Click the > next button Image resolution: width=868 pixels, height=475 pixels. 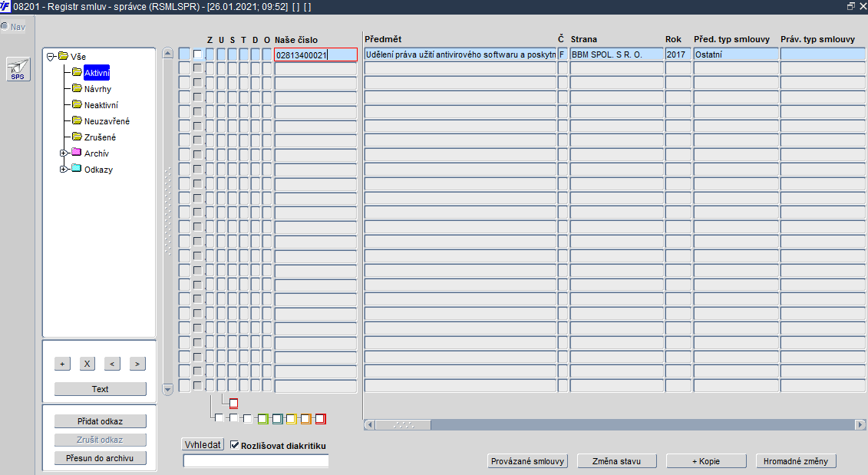(x=137, y=364)
